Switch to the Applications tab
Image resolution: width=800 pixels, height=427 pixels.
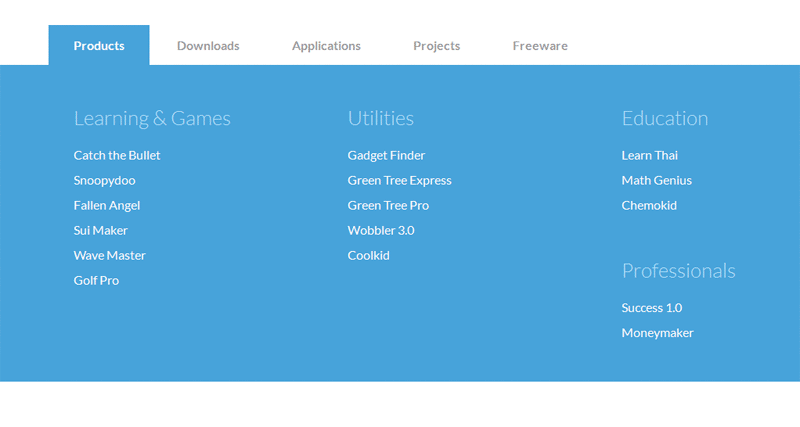pos(326,46)
